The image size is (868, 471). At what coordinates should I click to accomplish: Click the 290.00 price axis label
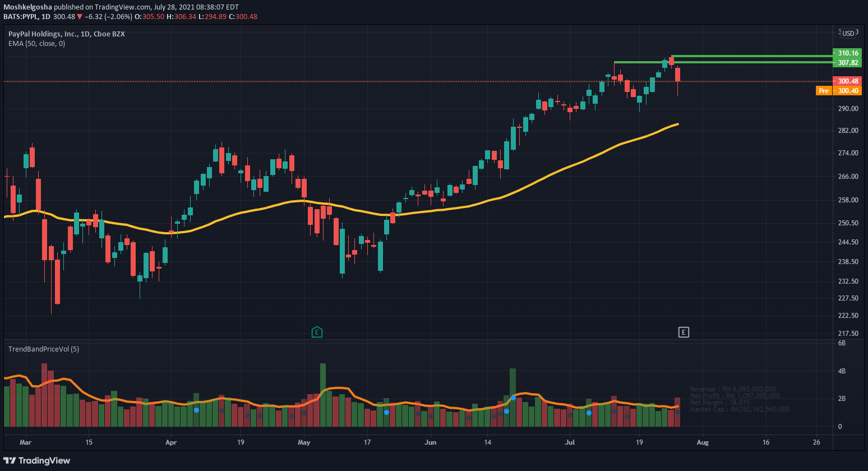pyautogui.click(x=848, y=109)
